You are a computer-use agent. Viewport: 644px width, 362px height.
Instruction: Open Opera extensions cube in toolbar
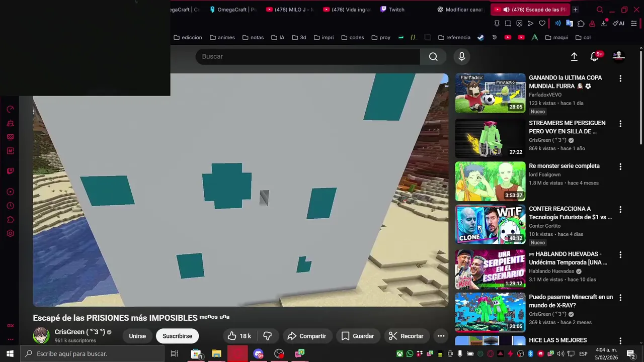tap(581, 24)
